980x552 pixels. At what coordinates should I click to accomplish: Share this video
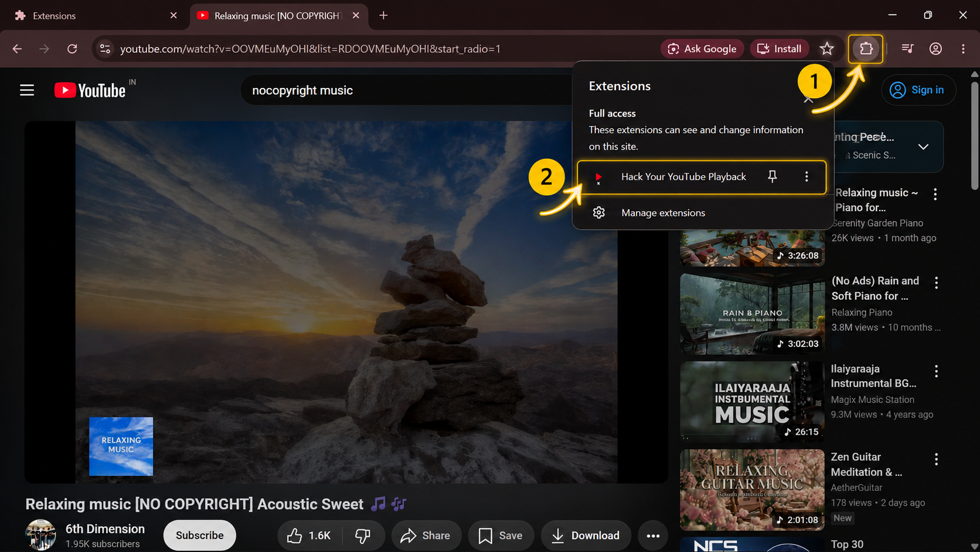coord(426,536)
